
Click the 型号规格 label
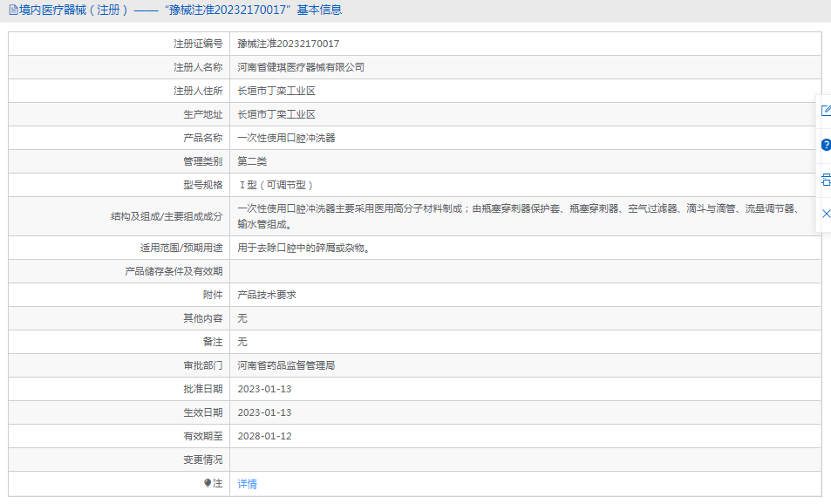pyautogui.click(x=203, y=185)
